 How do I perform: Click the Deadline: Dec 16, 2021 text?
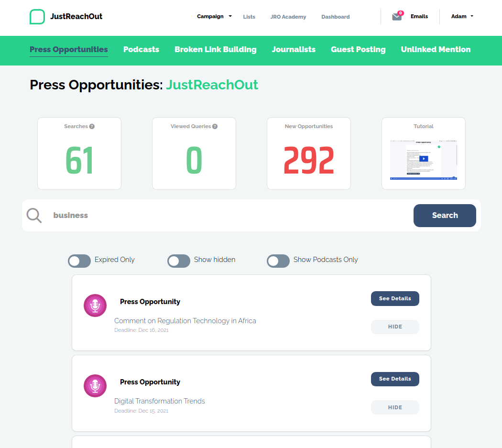pos(142,330)
